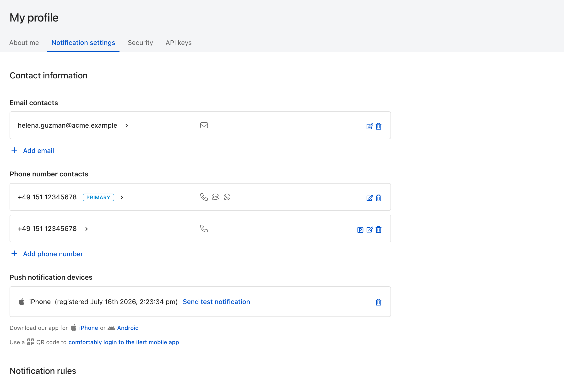
Task: Click the PRIMARY-tagged +49 151 12345678 number text
Action: (47, 197)
